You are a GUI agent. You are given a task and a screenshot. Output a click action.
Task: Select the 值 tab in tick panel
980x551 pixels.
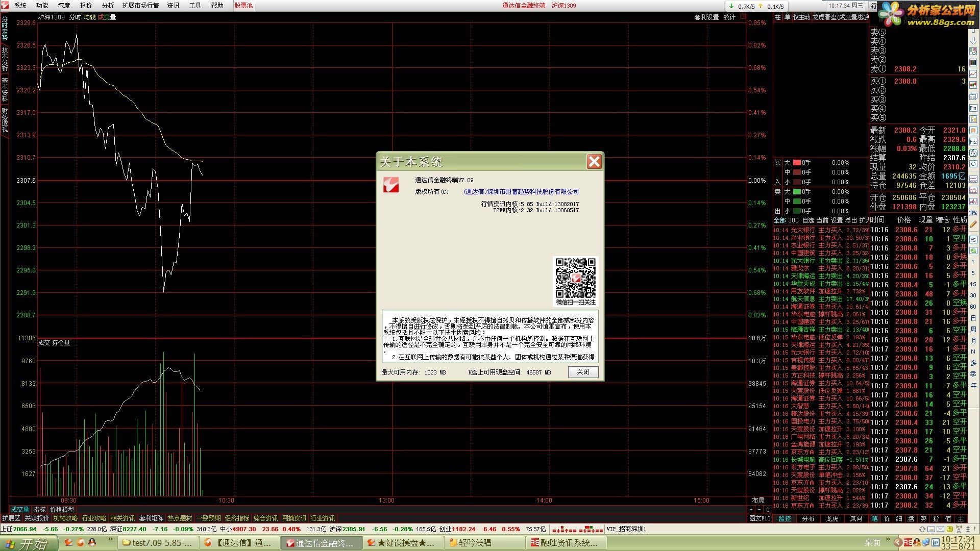click(948, 518)
